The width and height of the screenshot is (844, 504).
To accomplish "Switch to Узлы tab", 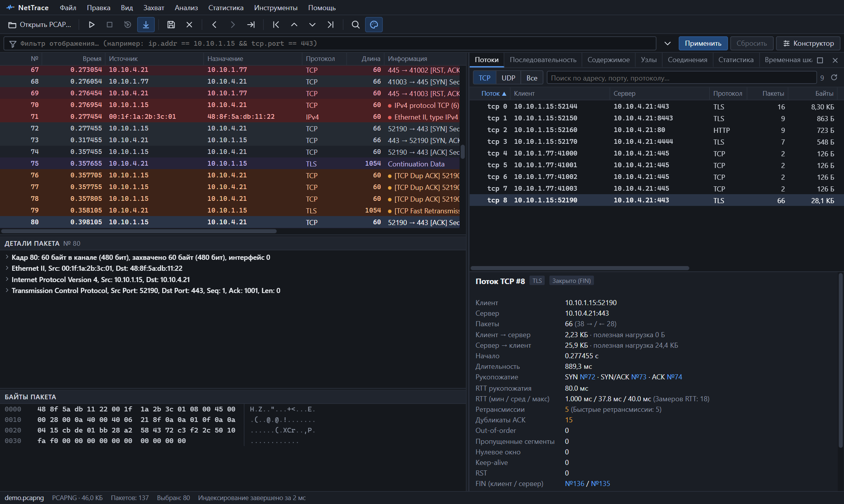I will coord(649,60).
